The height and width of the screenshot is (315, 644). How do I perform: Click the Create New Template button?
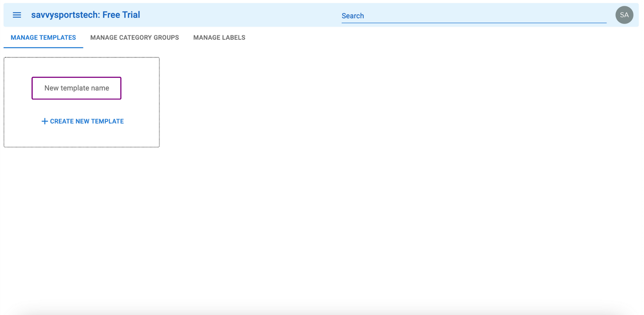click(x=83, y=121)
